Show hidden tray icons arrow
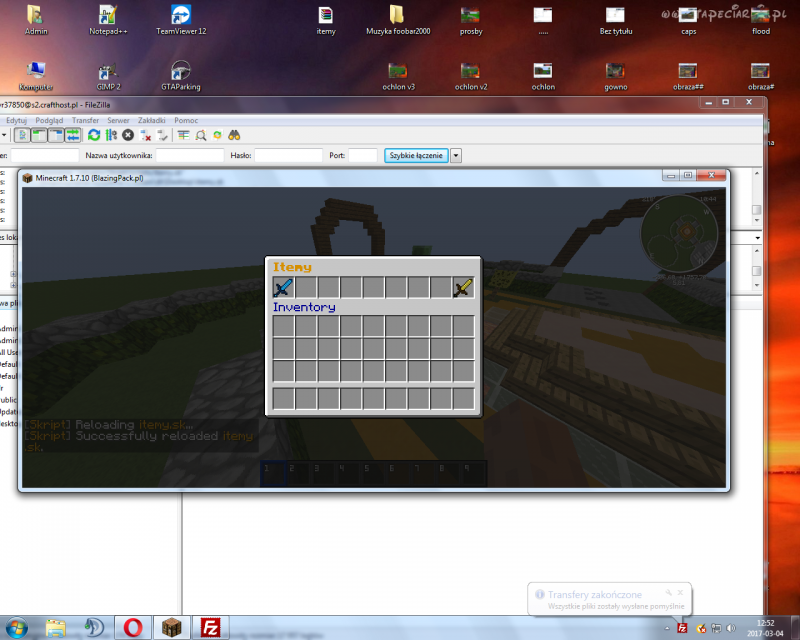The width and height of the screenshot is (800, 640). coord(667,628)
